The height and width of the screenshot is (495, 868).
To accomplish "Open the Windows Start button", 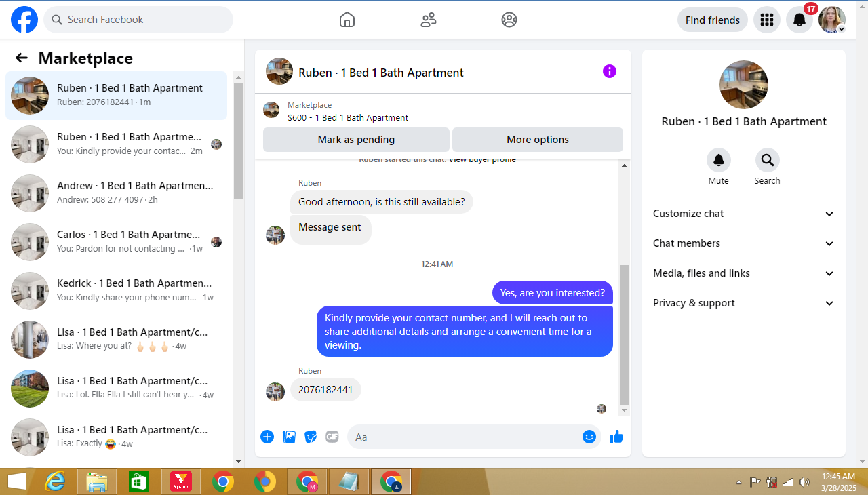I will coord(17,481).
